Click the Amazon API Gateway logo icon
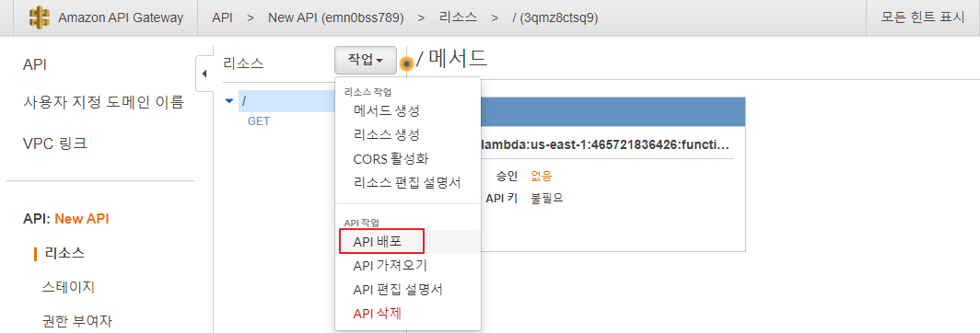This screenshot has width=980, height=333. click(40, 17)
